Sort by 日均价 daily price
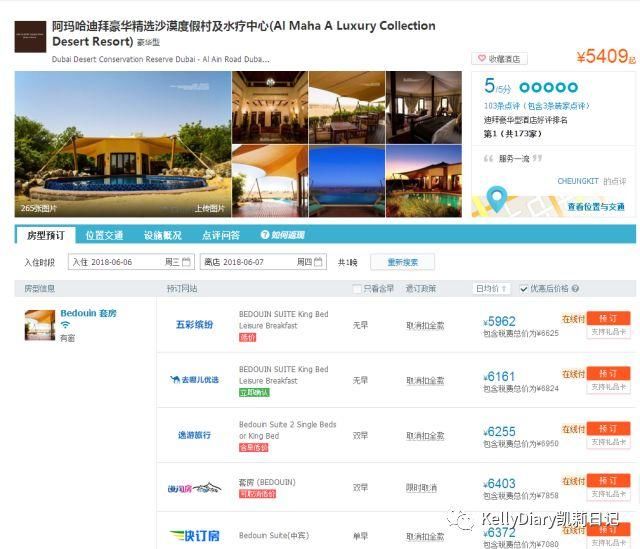This screenshot has height=549, width=640. pos(491,289)
